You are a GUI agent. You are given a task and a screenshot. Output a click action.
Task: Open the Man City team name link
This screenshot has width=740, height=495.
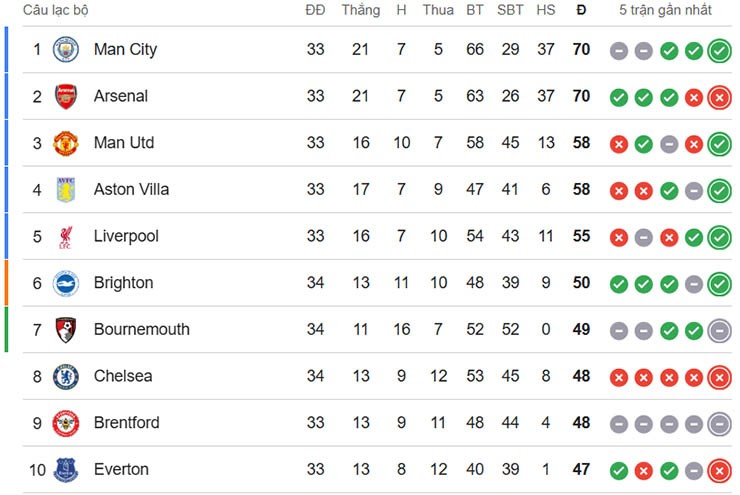click(125, 50)
